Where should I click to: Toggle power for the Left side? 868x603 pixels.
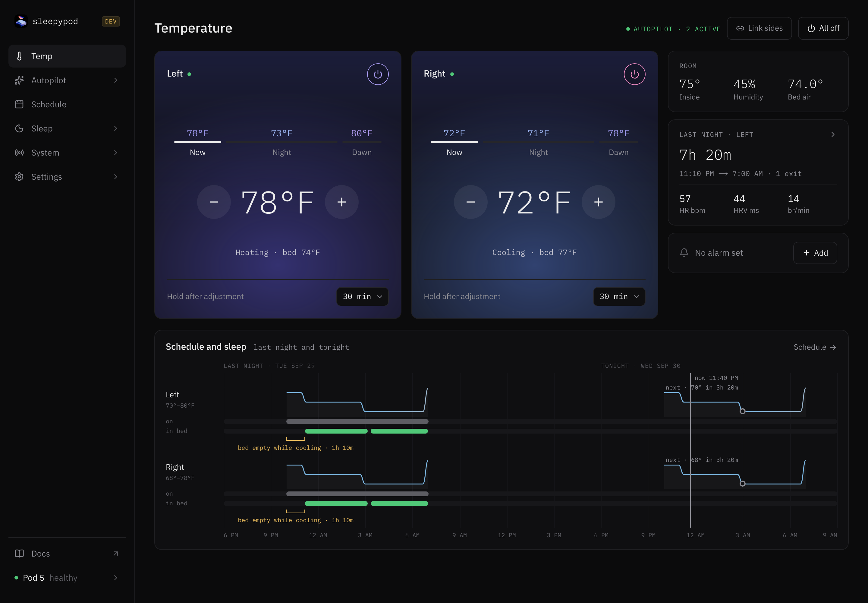click(378, 74)
